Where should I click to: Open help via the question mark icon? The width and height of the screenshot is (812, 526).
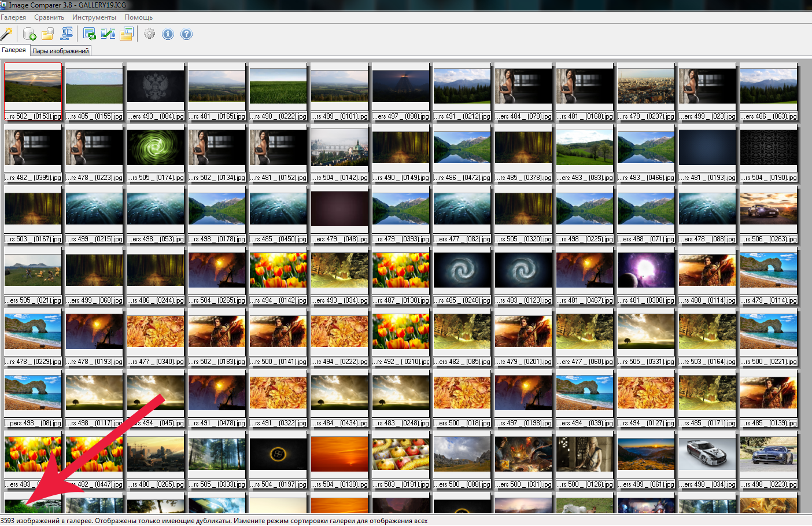click(186, 34)
